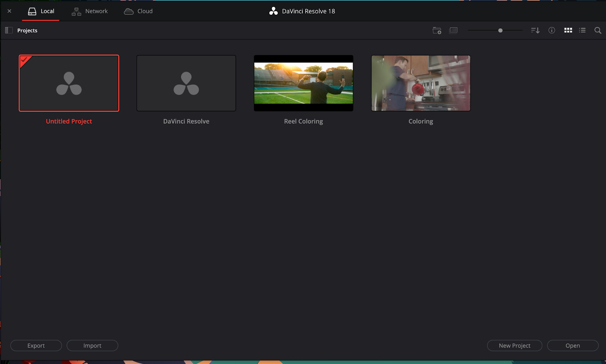Click the Projects header label
606x364 pixels.
[x=27, y=31]
